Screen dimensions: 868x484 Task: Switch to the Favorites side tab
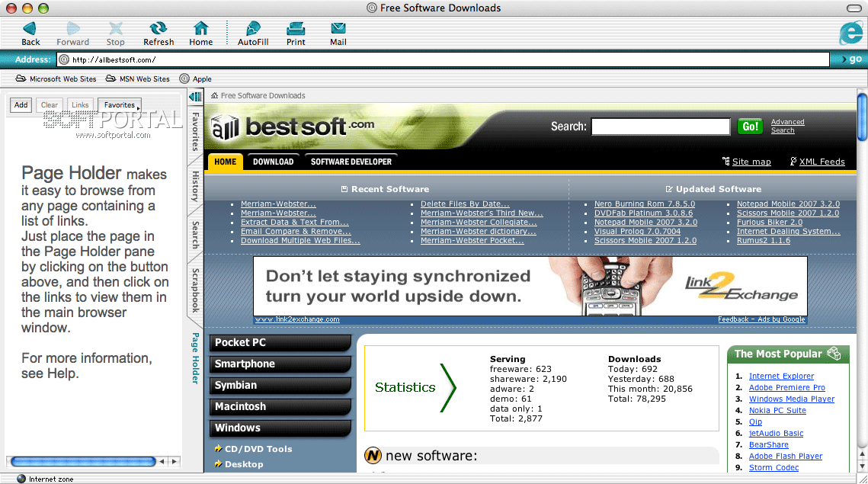pos(195,131)
